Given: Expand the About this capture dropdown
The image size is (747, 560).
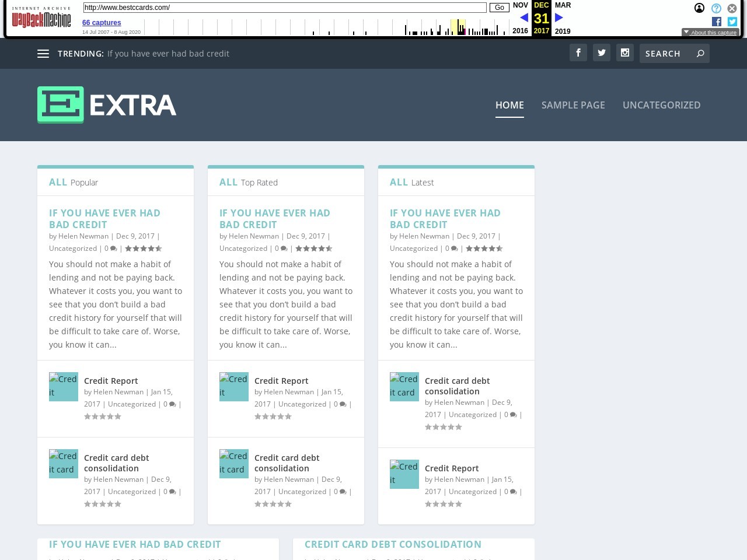Looking at the screenshot, I should point(710,33).
